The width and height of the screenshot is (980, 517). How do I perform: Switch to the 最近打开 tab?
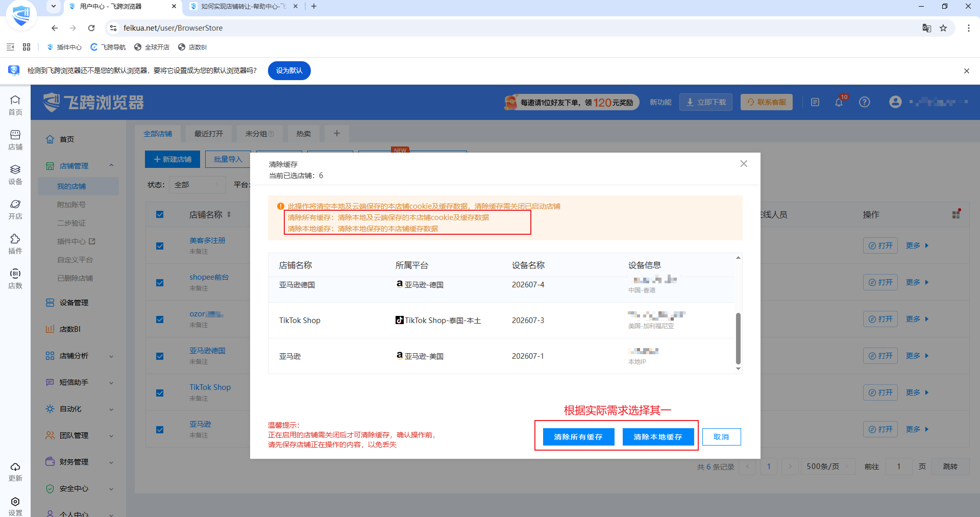click(x=209, y=134)
